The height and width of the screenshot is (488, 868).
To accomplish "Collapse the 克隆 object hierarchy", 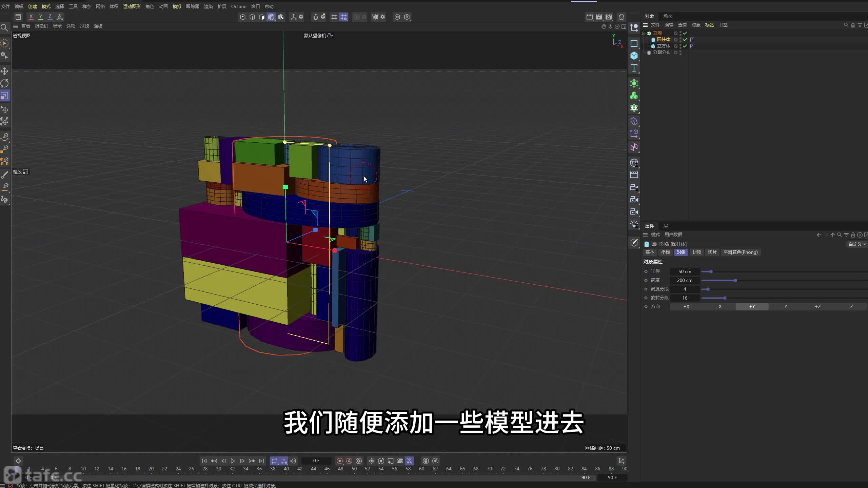I will point(643,33).
